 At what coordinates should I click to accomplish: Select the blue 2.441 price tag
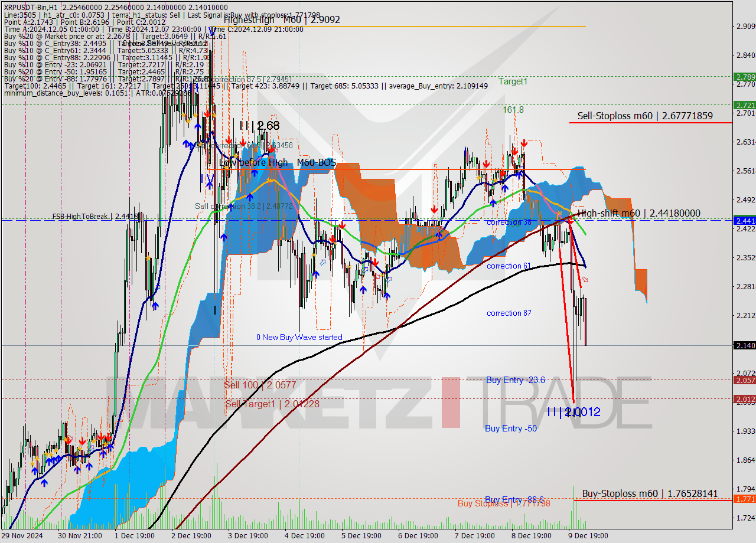(744, 221)
